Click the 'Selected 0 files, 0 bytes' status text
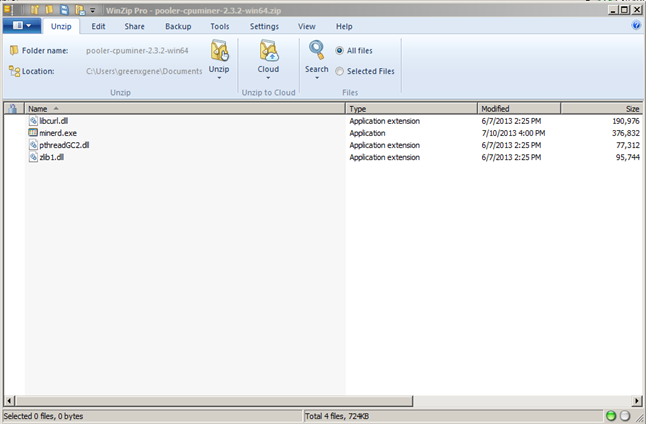 44,416
